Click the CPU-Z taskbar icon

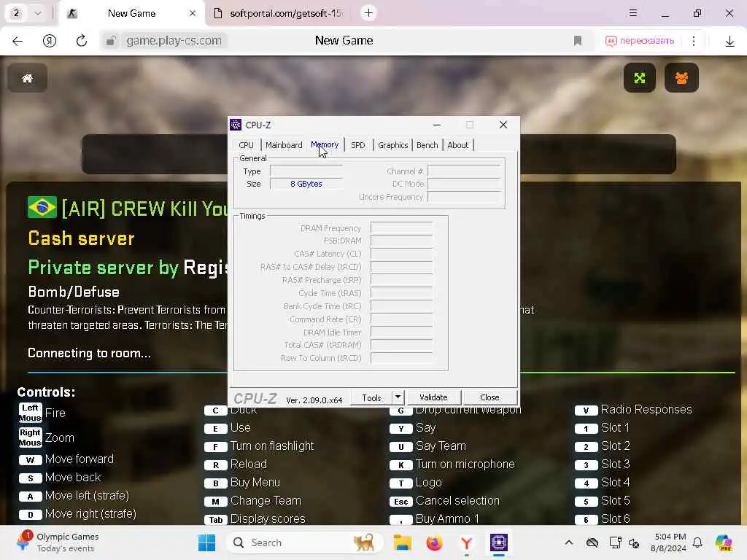tap(499, 542)
